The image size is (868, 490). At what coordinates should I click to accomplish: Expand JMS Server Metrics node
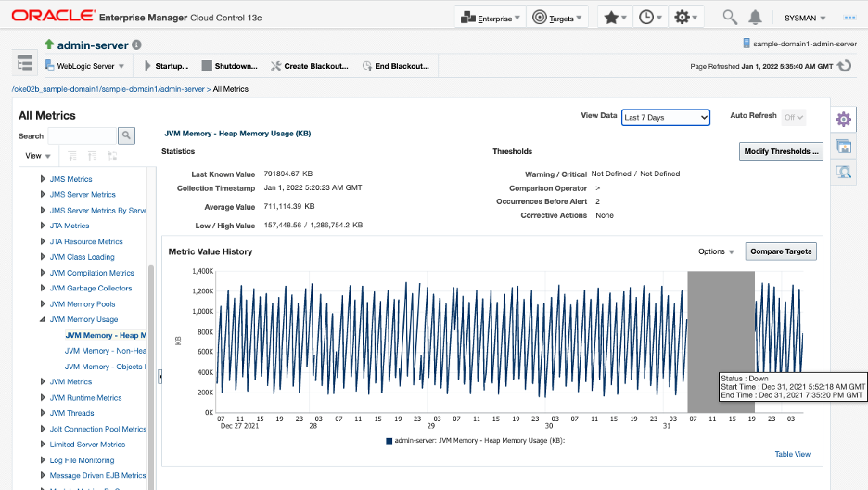coord(43,194)
